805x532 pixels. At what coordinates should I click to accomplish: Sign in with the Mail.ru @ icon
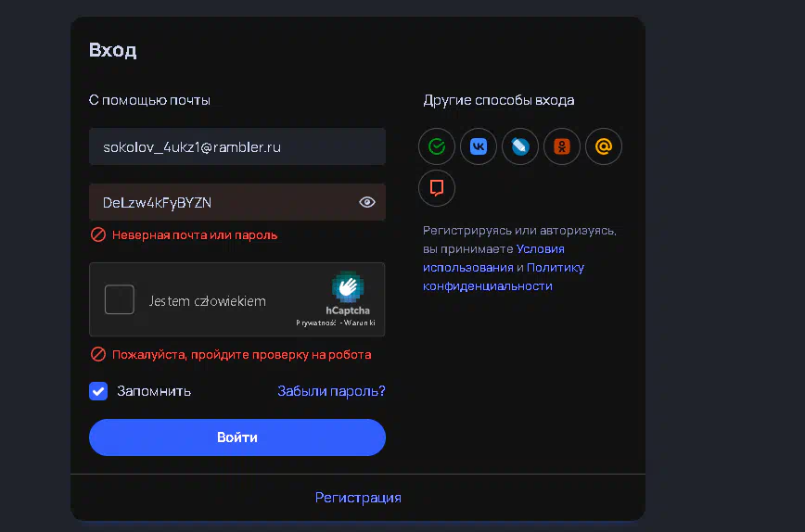(x=604, y=146)
